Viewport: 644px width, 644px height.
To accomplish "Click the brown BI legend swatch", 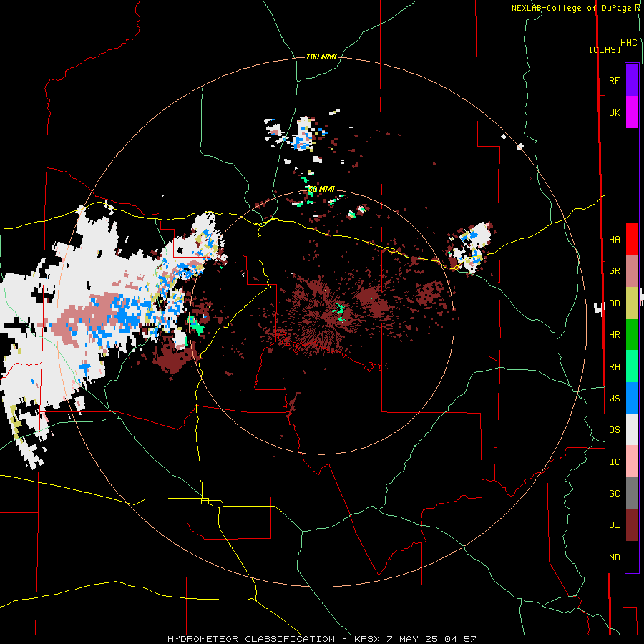I will 632,525.
